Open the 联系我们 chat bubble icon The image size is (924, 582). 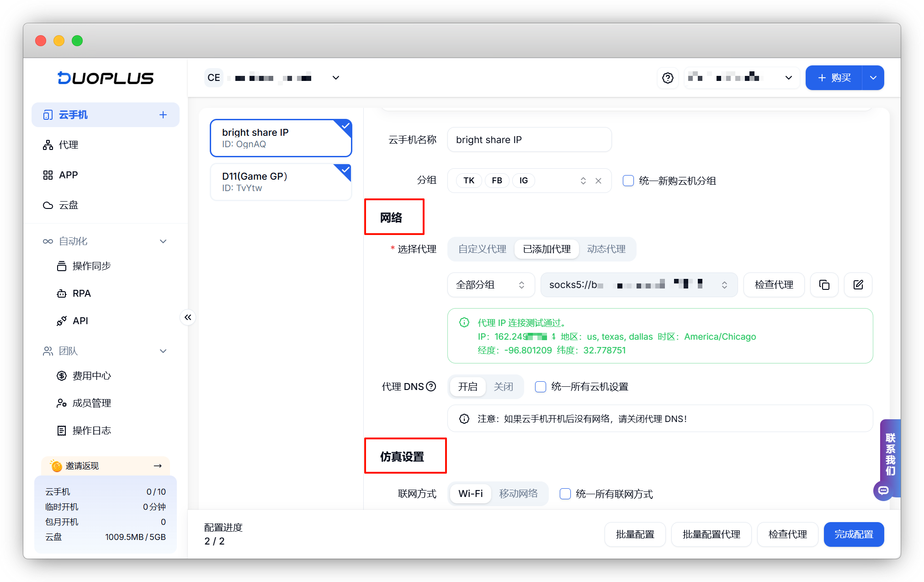(883, 491)
